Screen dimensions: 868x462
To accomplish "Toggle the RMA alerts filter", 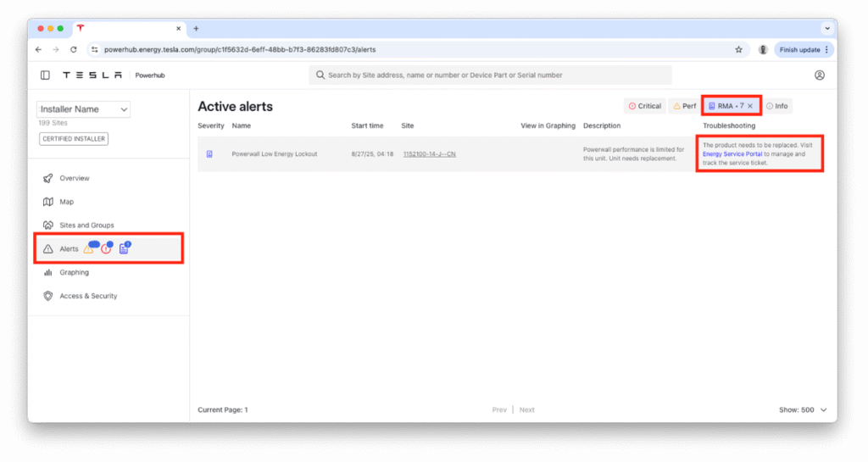I will point(730,106).
